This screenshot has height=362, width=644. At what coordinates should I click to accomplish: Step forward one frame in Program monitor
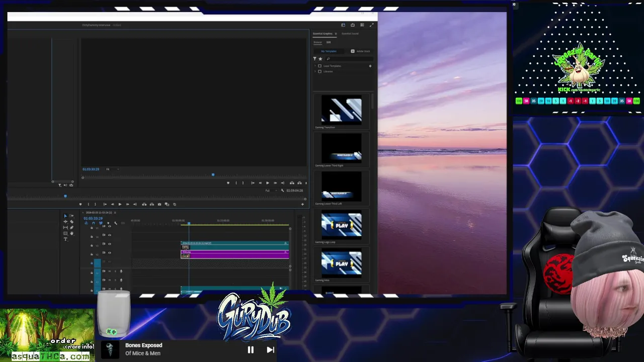[x=275, y=183]
